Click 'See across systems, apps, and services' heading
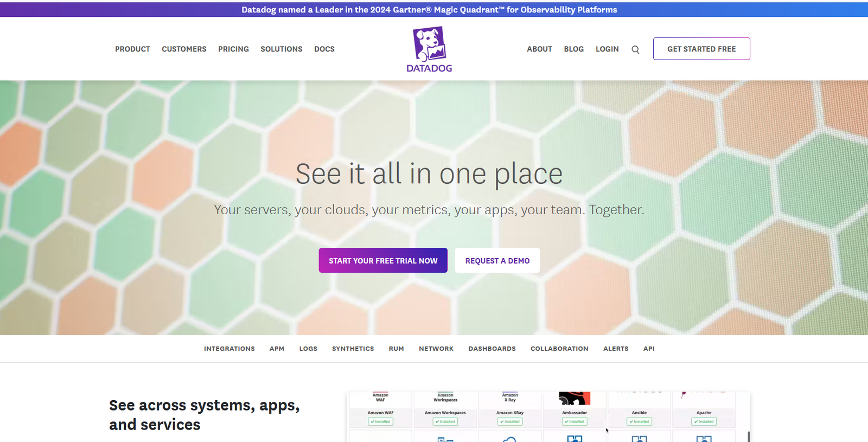This screenshot has height=442, width=868. pyautogui.click(x=205, y=415)
